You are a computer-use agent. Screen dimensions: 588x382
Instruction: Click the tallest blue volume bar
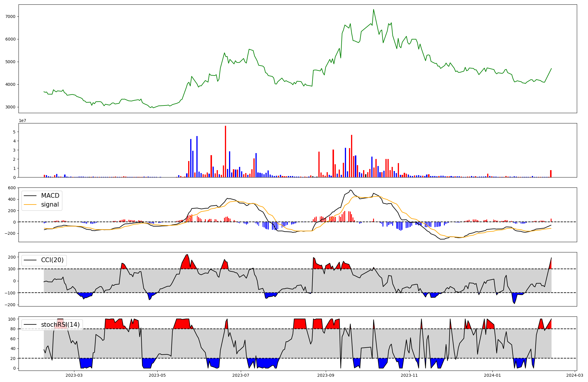(x=197, y=157)
